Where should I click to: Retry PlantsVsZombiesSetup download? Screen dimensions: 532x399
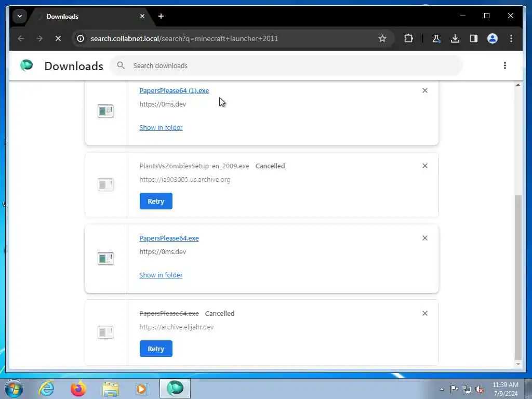[156, 201]
